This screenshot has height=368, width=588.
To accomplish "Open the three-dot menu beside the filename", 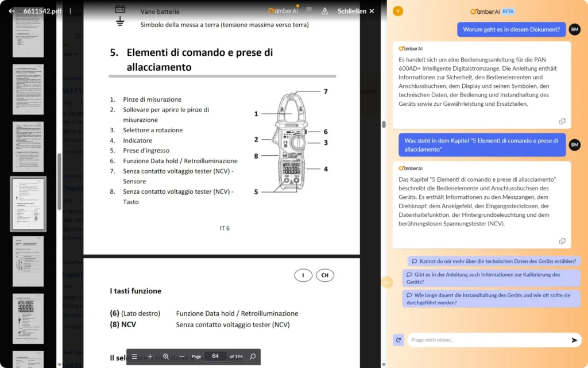I will (x=71, y=11).
